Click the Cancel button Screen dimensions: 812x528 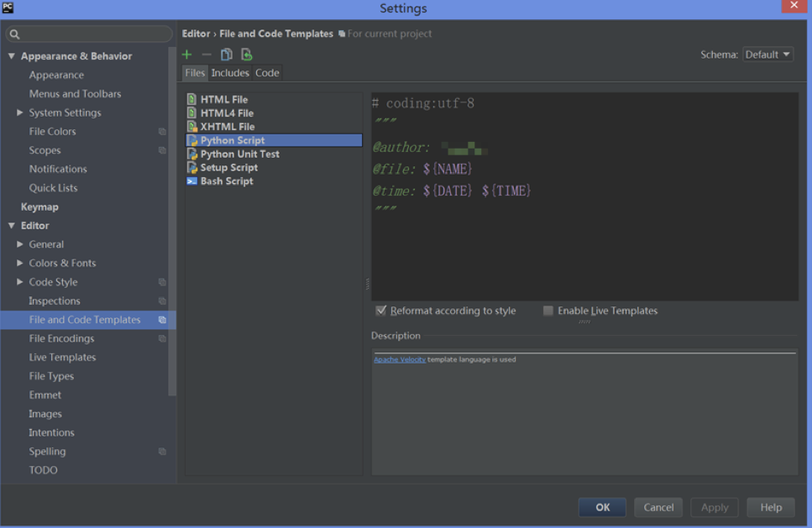[x=658, y=507]
